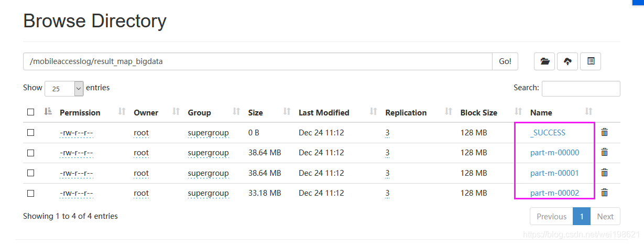Edit permission of the part-m-00000 row
The width and height of the screenshot is (644, 244).
77,153
